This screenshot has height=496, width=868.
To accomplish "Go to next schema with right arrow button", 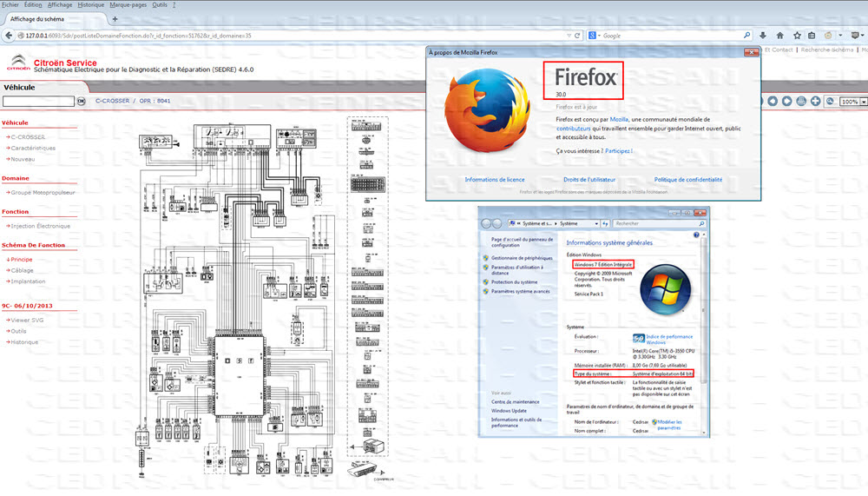I will (786, 102).
